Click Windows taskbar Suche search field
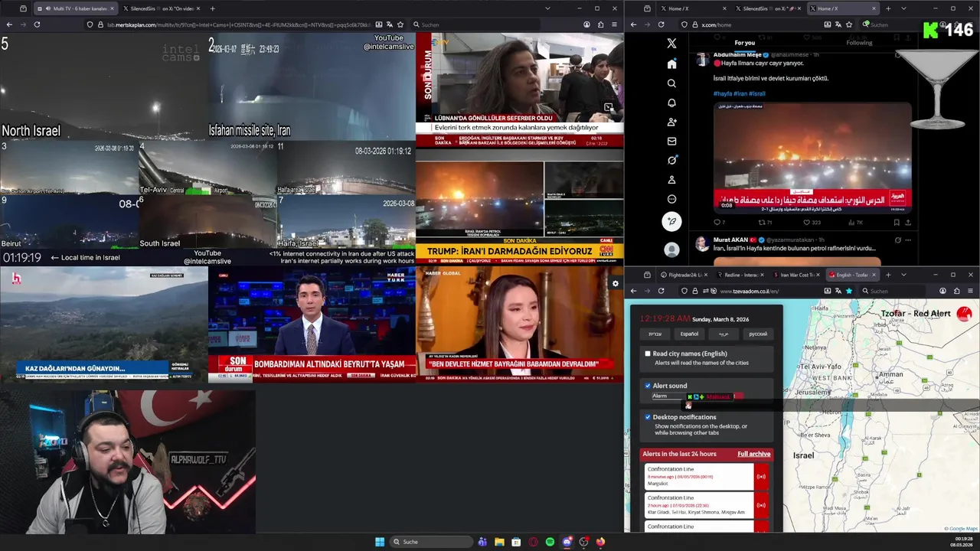This screenshot has height=551, width=980. tap(432, 542)
